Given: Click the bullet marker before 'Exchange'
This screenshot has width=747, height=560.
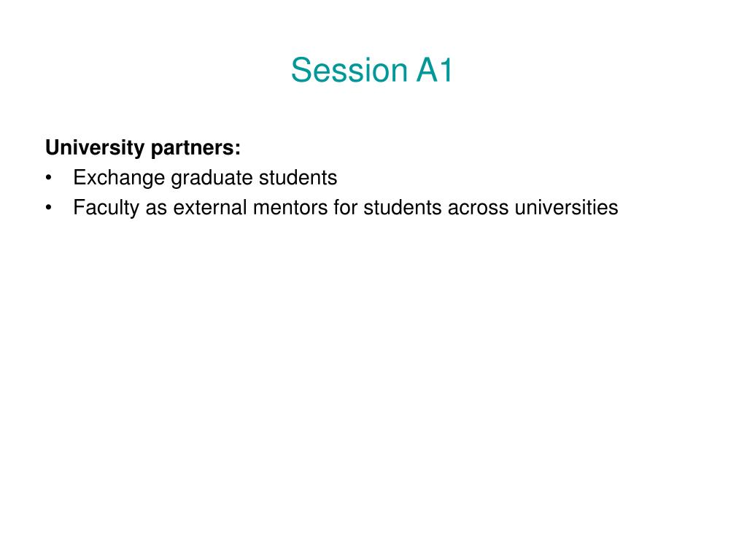Looking at the screenshot, I should click(48, 178).
